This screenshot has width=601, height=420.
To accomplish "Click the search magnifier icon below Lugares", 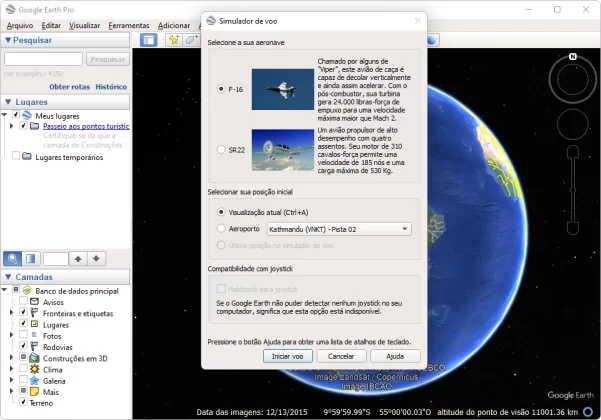I will [x=12, y=259].
